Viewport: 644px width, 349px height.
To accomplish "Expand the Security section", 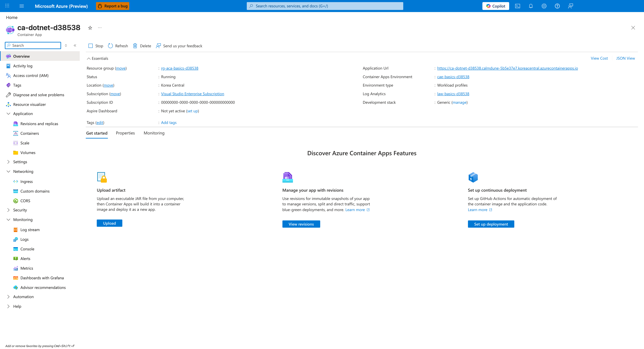I will (x=8, y=210).
